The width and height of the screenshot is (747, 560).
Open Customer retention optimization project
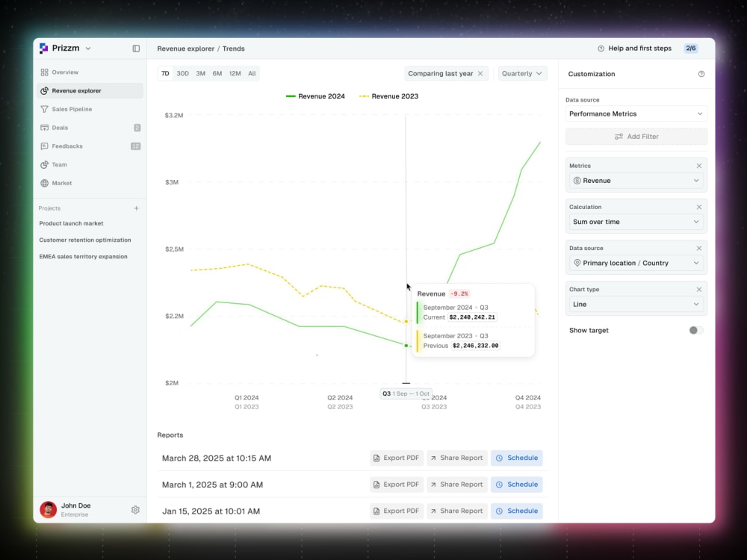point(85,240)
